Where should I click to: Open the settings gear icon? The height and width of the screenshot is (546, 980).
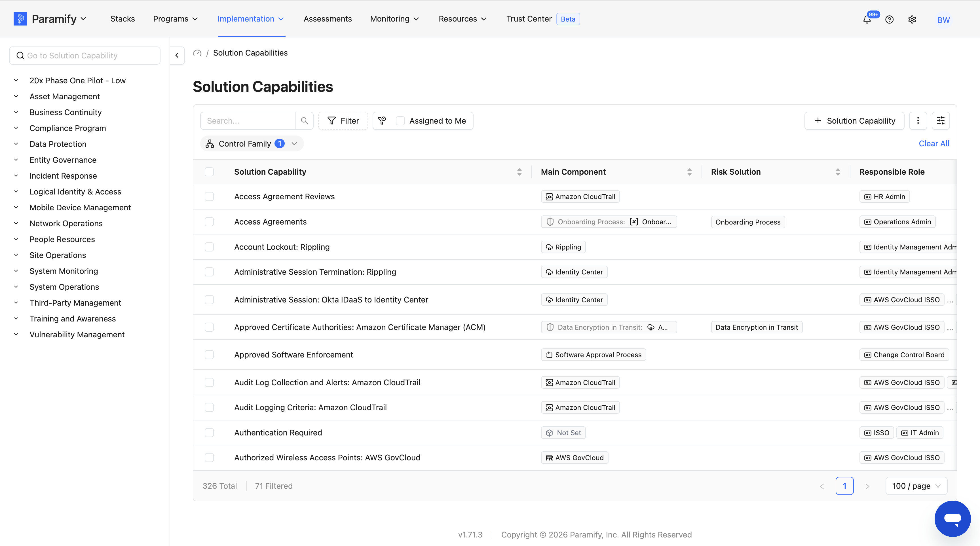(x=912, y=19)
